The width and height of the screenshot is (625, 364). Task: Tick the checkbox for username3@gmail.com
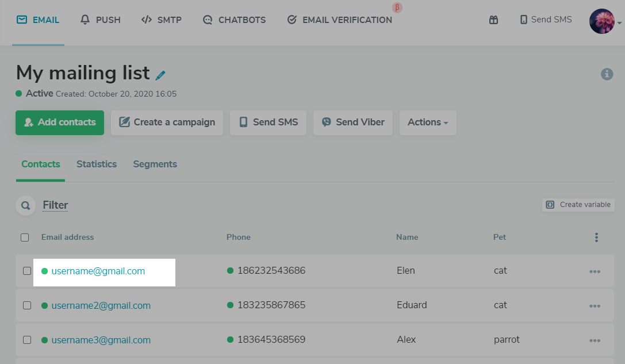pos(27,340)
